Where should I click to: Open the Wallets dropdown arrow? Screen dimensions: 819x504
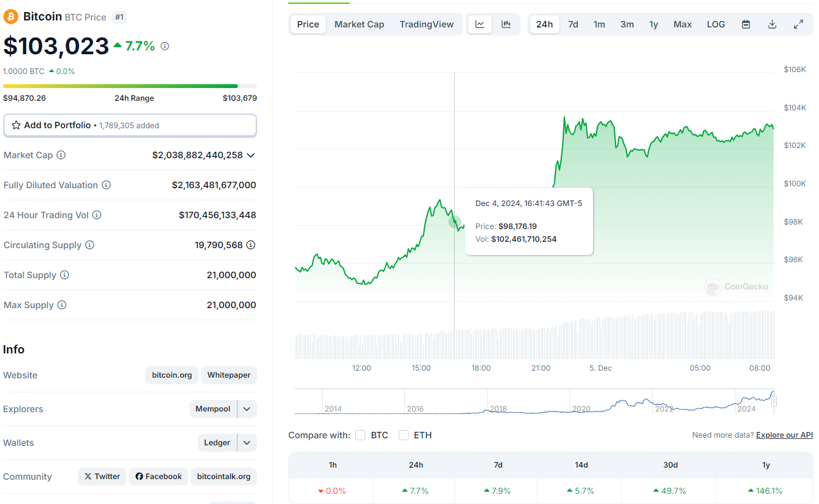pyautogui.click(x=247, y=443)
